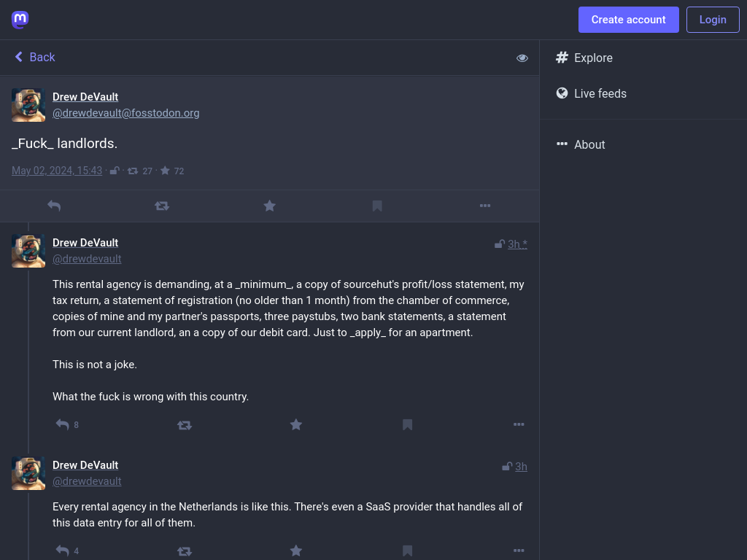Open Live feeds in sidebar
This screenshot has height=560, width=747.
[591, 93]
